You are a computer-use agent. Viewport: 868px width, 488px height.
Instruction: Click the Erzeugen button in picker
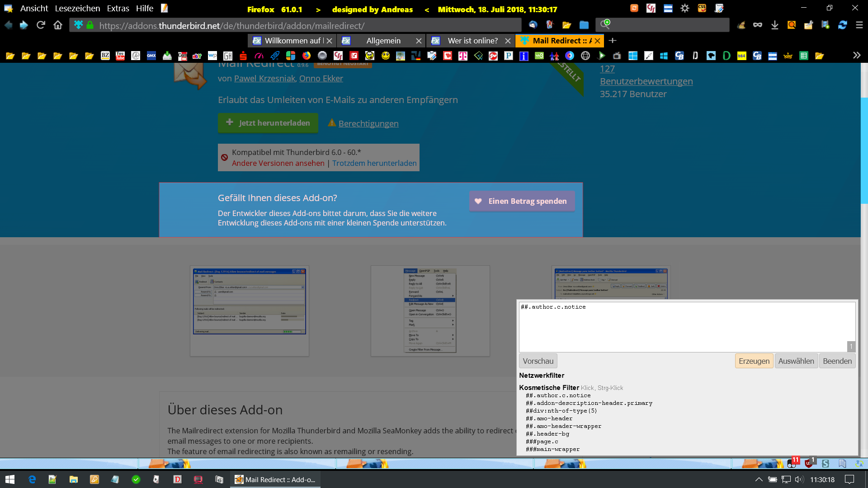(x=754, y=361)
